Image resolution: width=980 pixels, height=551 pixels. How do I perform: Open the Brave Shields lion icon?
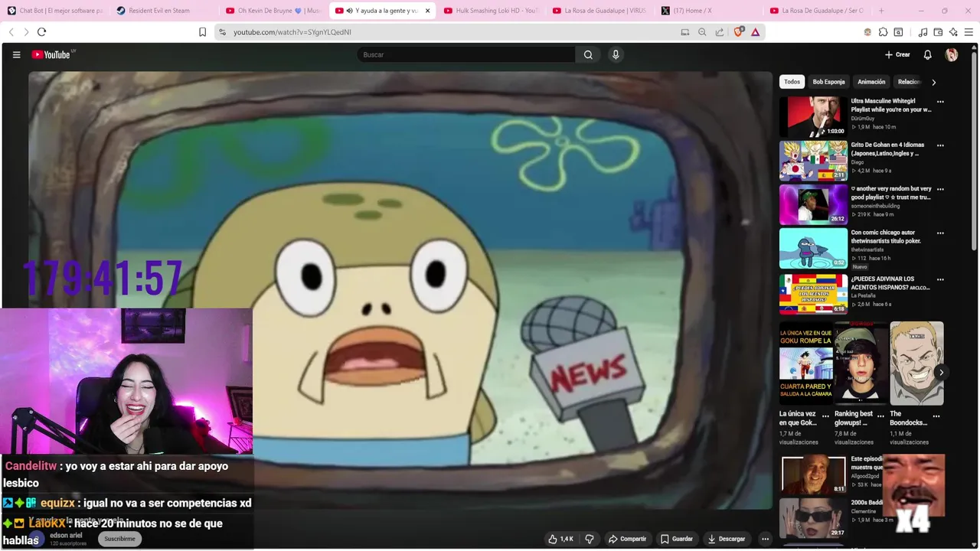point(740,32)
